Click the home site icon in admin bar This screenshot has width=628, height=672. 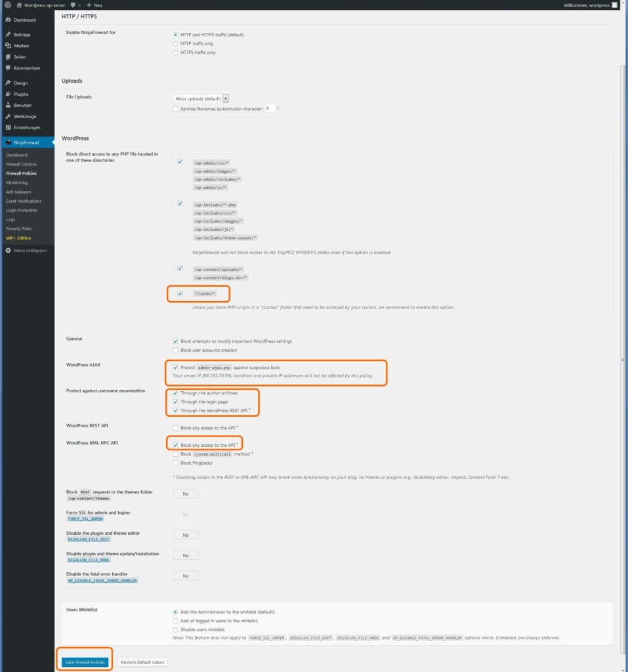[x=19, y=5]
